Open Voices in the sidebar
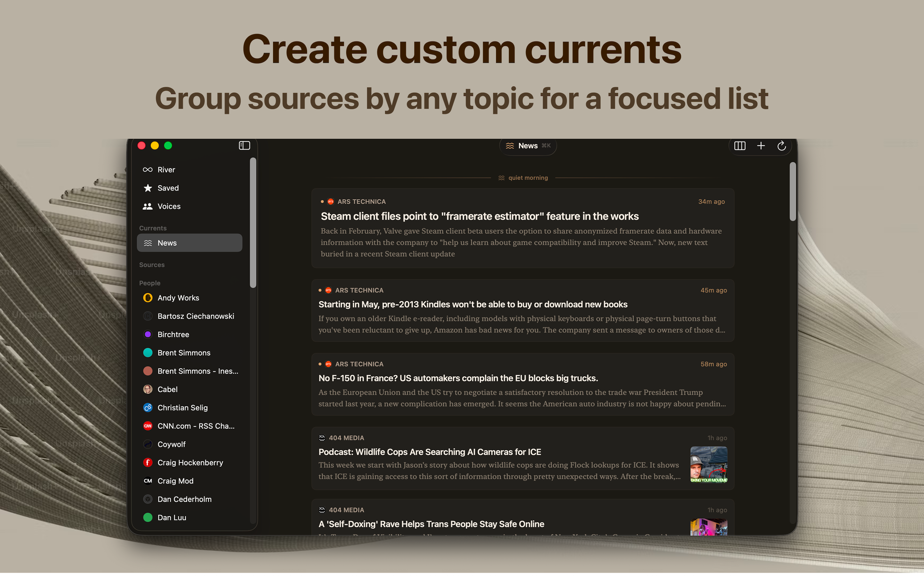Viewport: 924px width, 578px height. point(189,206)
